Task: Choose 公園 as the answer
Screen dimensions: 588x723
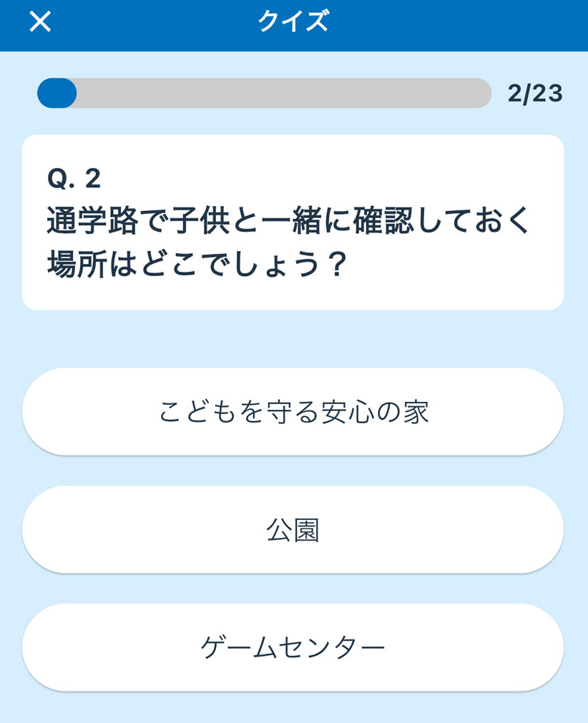Action: click(293, 530)
